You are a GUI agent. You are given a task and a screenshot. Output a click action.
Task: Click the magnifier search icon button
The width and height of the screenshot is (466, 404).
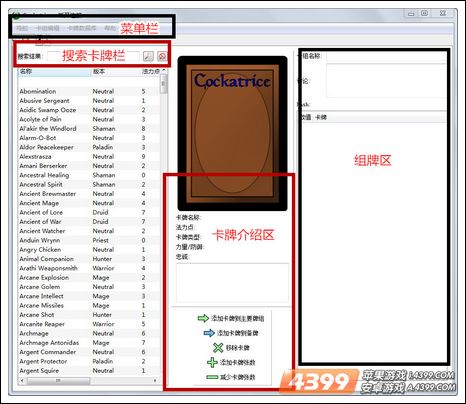148,56
